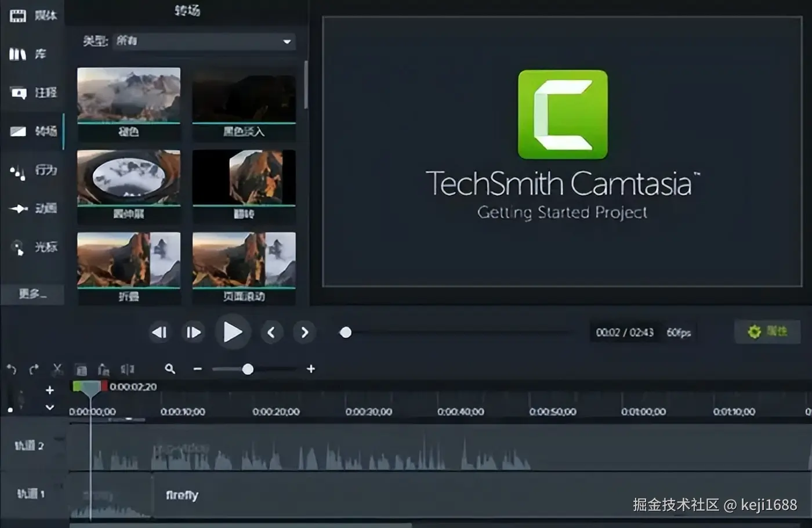This screenshot has width=812, height=528.
Task: Click the 0:00:10;00 mark on ruler
Action: click(x=183, y=411)
